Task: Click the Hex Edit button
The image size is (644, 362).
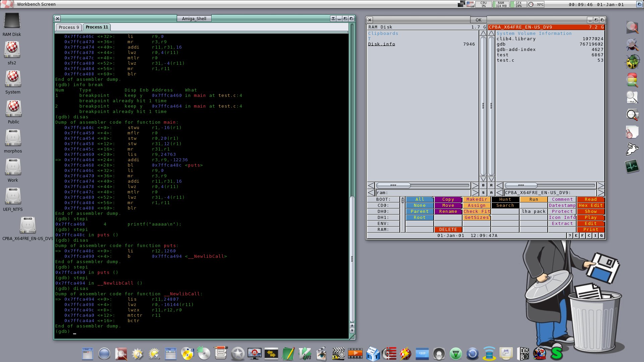Action: click(x=591, y=205)
